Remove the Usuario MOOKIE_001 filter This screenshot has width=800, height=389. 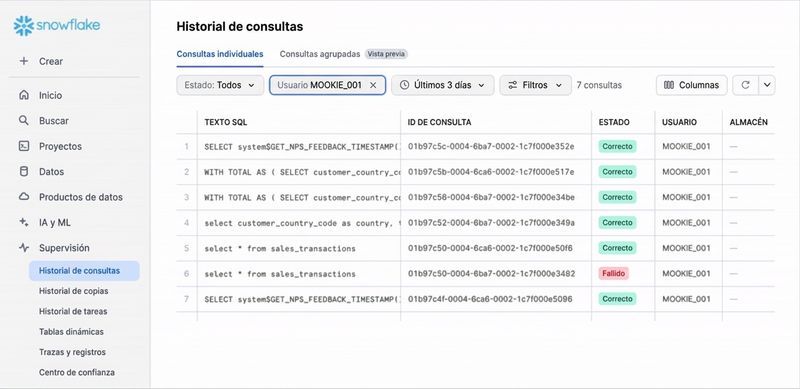[x=373, y=85]
